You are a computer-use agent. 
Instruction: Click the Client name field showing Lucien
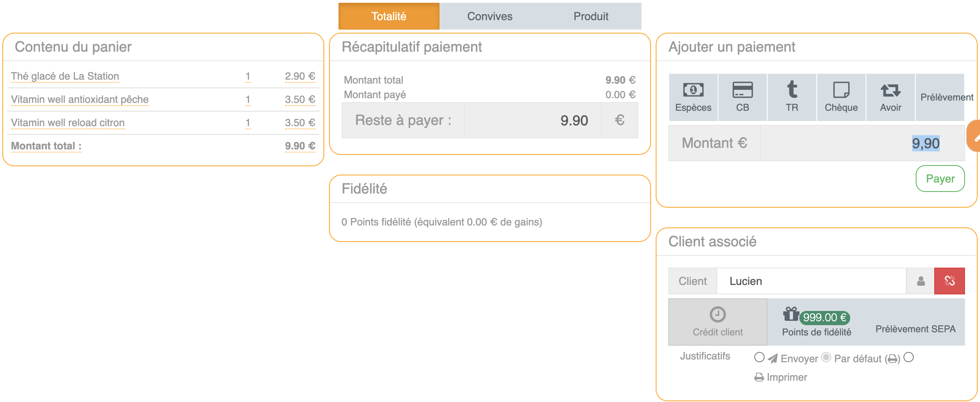click(x=811, y=281)
